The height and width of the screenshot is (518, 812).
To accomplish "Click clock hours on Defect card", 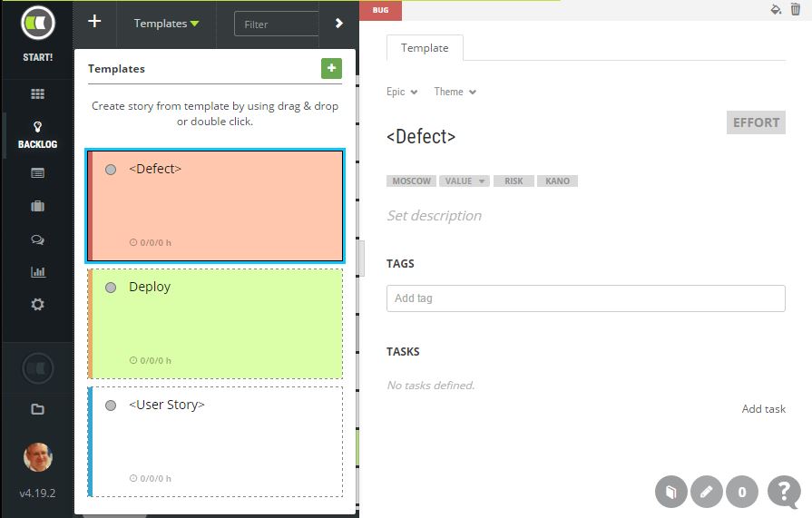I will click(x=151, y=242).
